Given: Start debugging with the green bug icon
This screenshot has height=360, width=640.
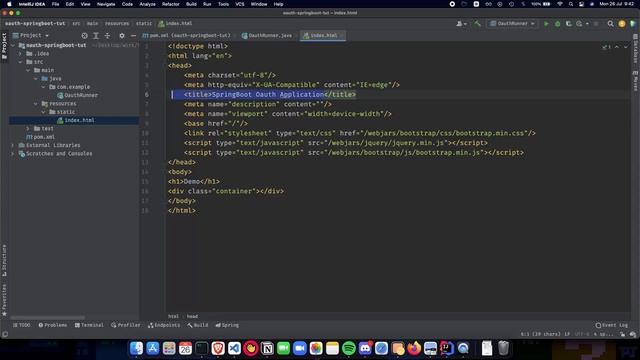Looking at the screenshot, I should pos(558,24).
